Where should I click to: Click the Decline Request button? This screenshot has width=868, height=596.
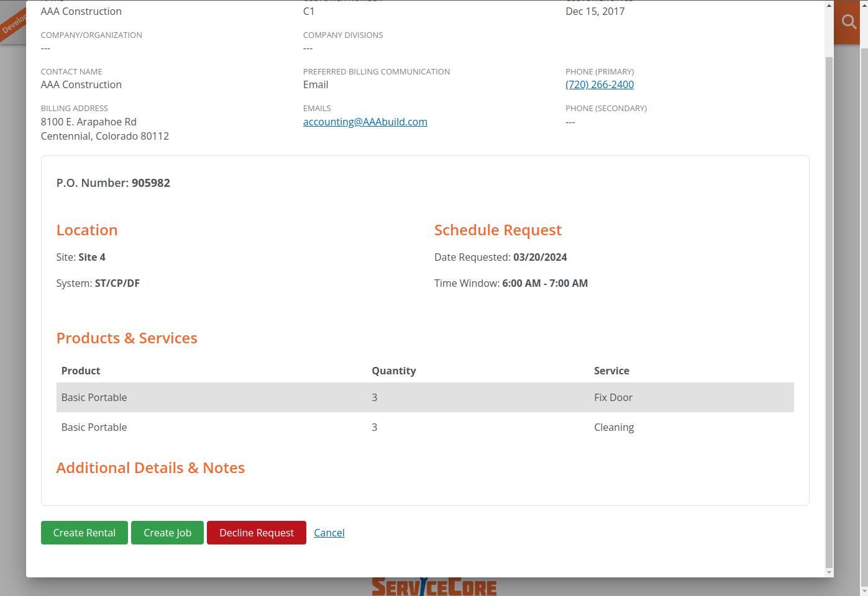257,533
